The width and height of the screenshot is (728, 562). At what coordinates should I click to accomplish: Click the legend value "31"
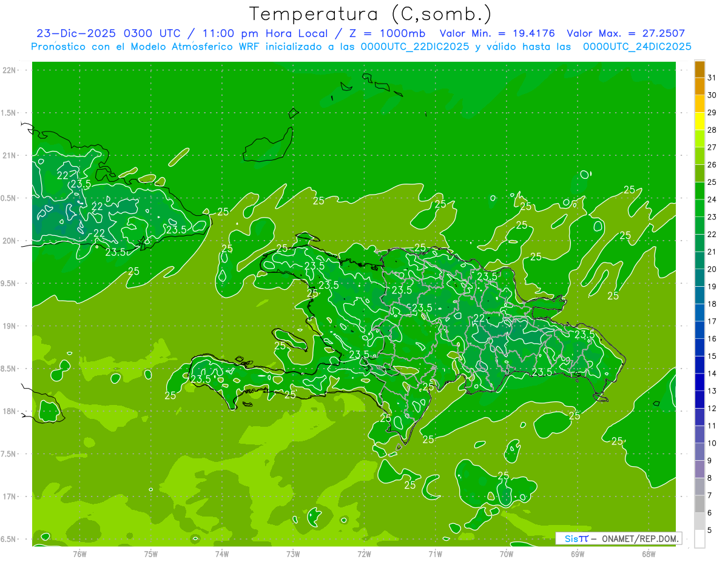click(x=712, y=78)
